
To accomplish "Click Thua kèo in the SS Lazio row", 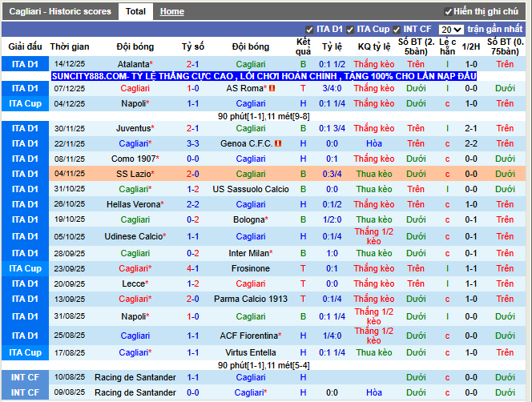I will pyautogui.click(x=374, y=174).
